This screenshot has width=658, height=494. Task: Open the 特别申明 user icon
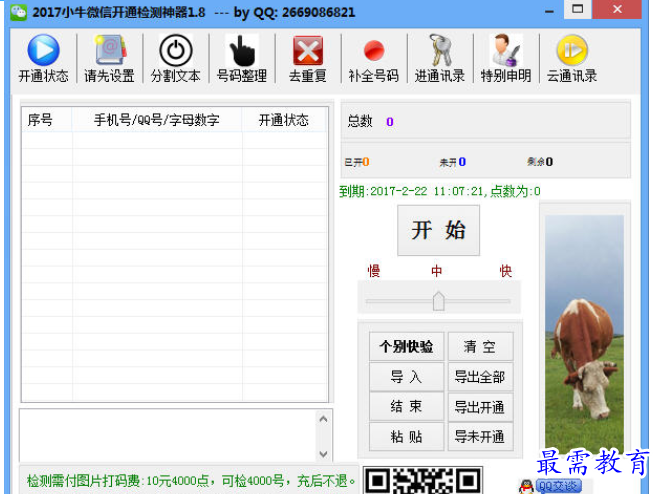pyautogui.click(x=506, y=50)
